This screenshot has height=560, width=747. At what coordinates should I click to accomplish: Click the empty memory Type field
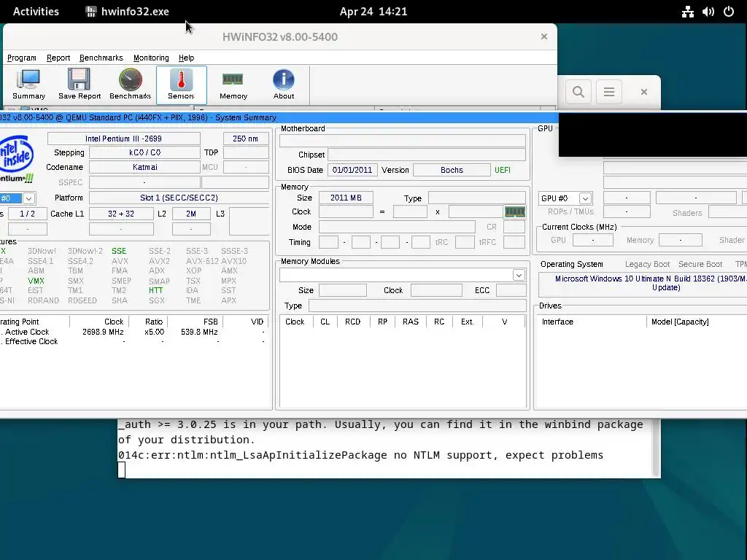pos(477,198)
